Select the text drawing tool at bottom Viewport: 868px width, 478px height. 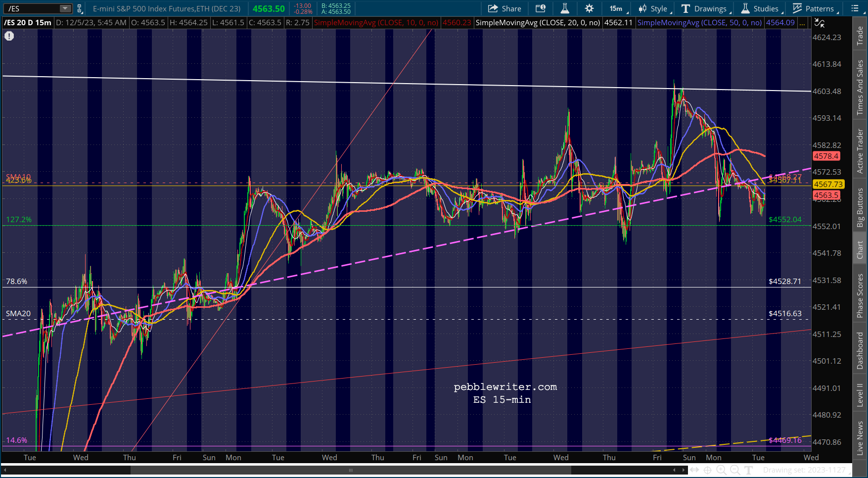coord(749,470)
